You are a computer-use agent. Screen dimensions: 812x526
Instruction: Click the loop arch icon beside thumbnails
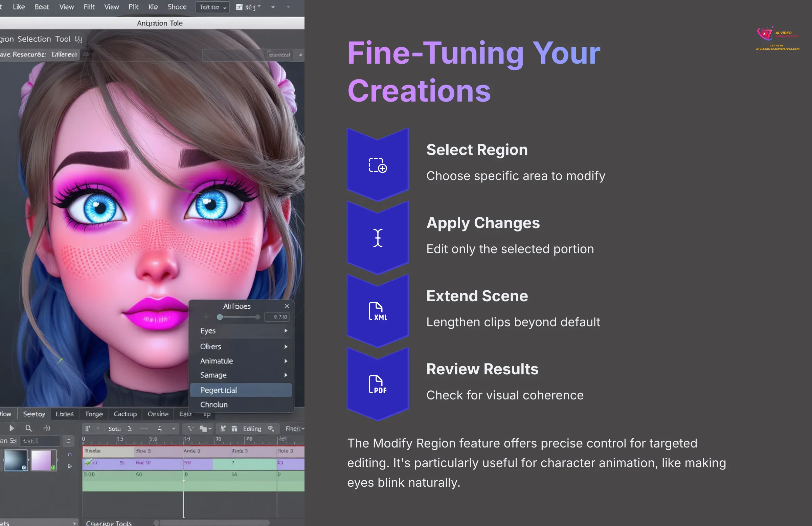70,455
